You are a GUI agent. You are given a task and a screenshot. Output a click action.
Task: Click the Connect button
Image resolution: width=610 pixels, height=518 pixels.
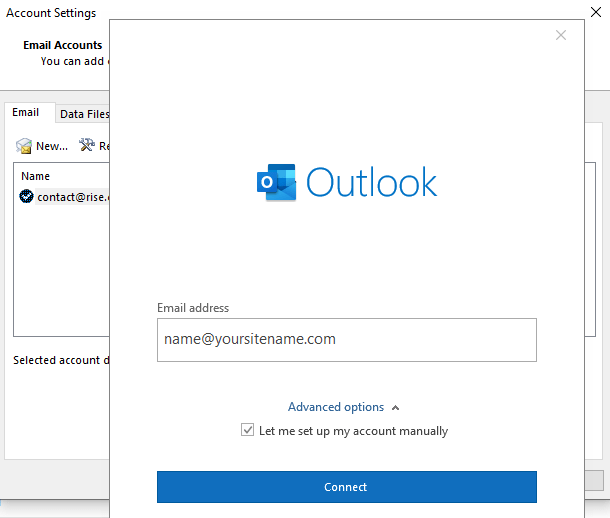pyautogui.click(x=347, y=487)
